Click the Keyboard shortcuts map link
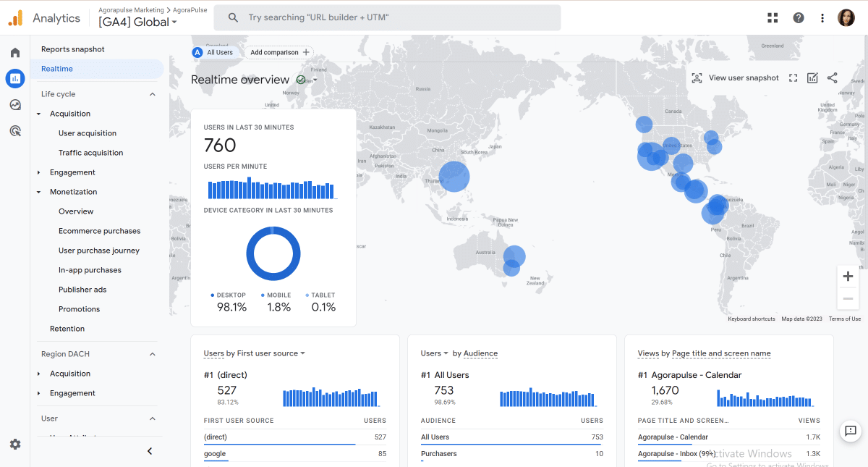 click(752, 319)
